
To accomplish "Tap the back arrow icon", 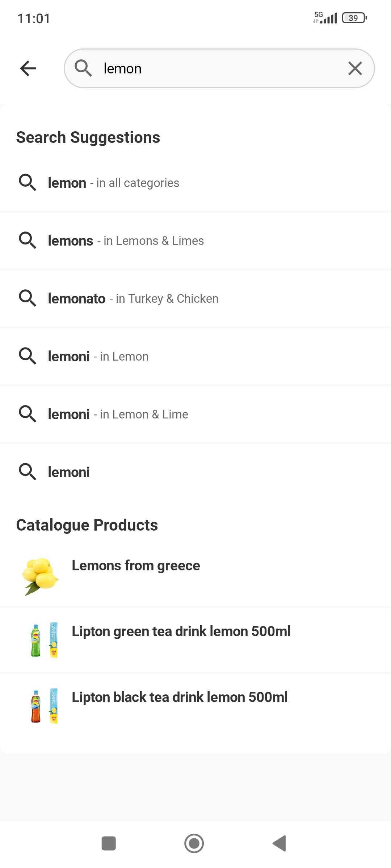I will [28, 68].
